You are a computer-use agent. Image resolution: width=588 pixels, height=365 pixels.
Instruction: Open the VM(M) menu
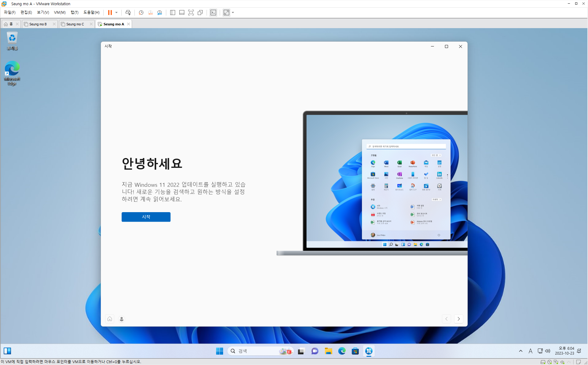pyautogui.click(x=60, y=13)
